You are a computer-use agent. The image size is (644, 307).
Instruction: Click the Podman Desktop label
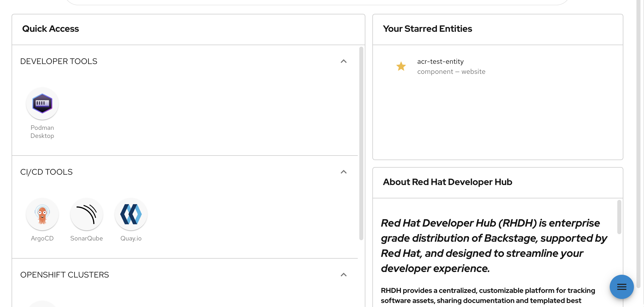click(x=42, y=132)
